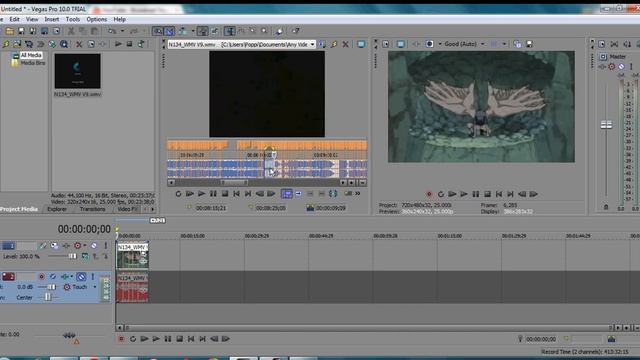Open the Insert menu
Viewport: 640px width, 360px height.
click(52, 19)
